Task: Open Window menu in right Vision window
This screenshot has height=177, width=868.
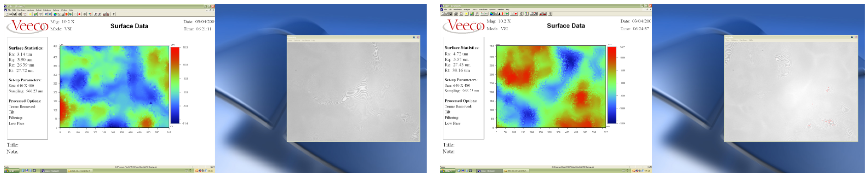Action: coord(500,10)
